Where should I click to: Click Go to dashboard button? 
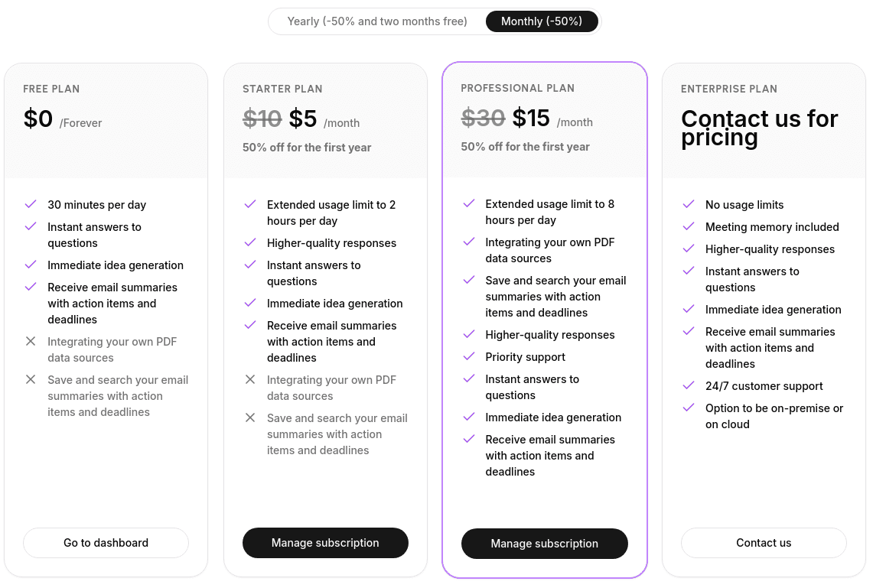106,543
